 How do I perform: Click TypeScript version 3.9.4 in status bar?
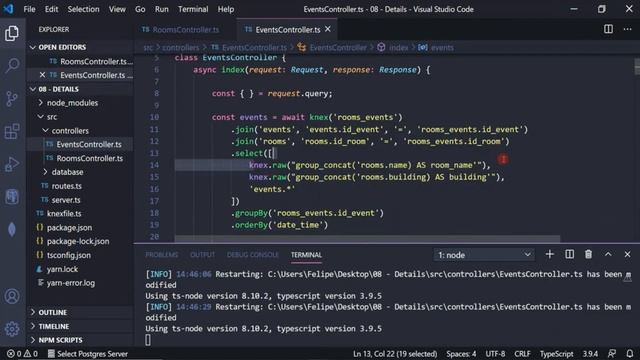pos(590,354)
